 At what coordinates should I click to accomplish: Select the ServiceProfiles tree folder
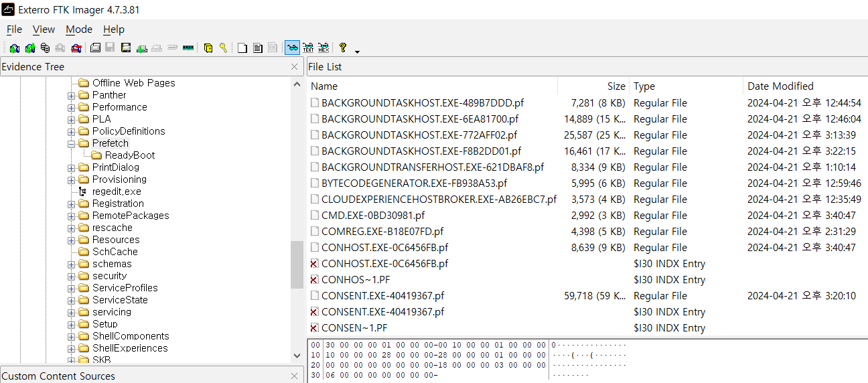point(125,288)
